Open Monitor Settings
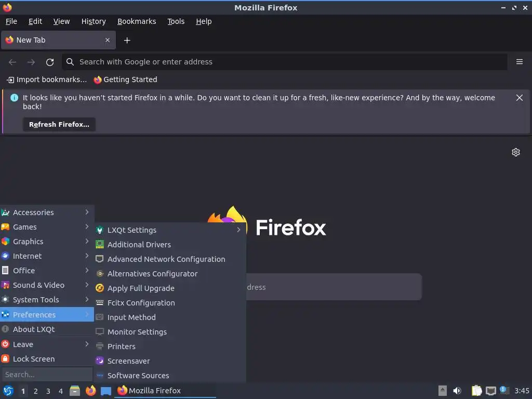Image resolution: width=532 pixels, height=399 pixels. pos(170,332)
